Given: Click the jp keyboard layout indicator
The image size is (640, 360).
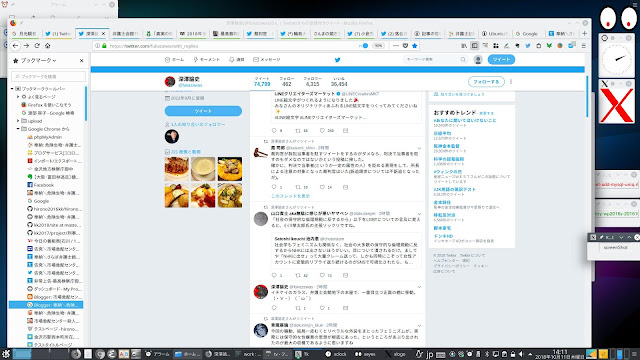Looking at the screenshot, I should [x=429, y=354].
